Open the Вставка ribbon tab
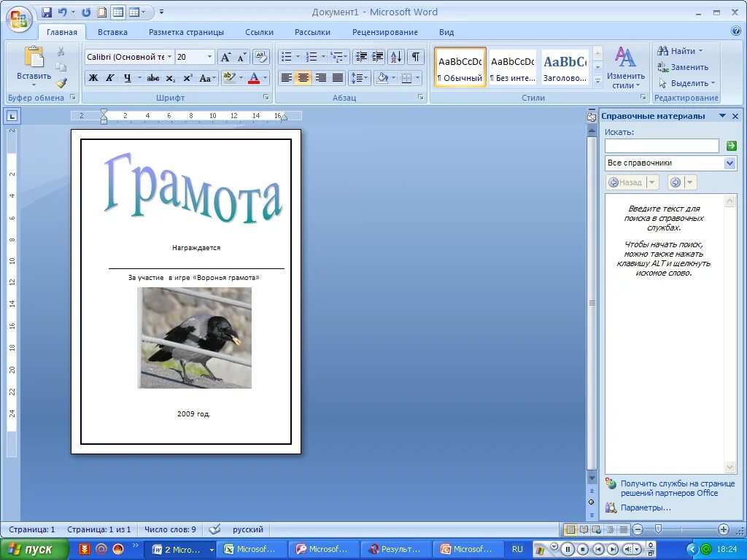The width and height of the screenshot is (747, 560). [112, 32]
